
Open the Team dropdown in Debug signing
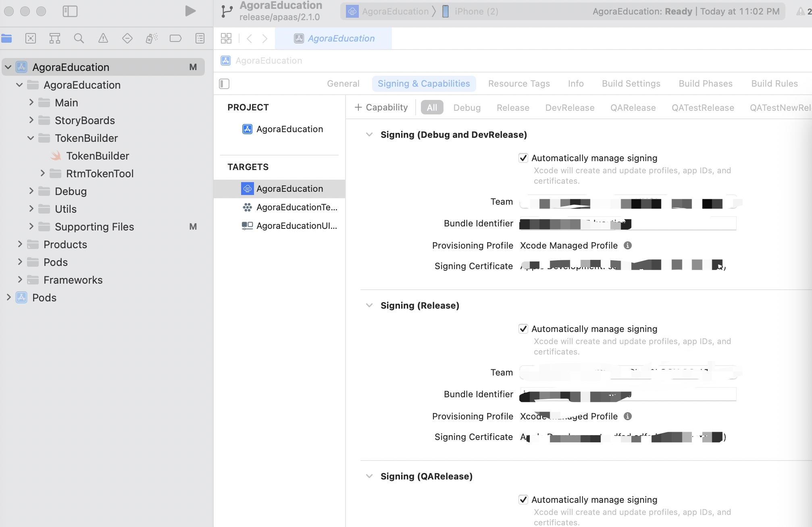(x=629, y=202)
